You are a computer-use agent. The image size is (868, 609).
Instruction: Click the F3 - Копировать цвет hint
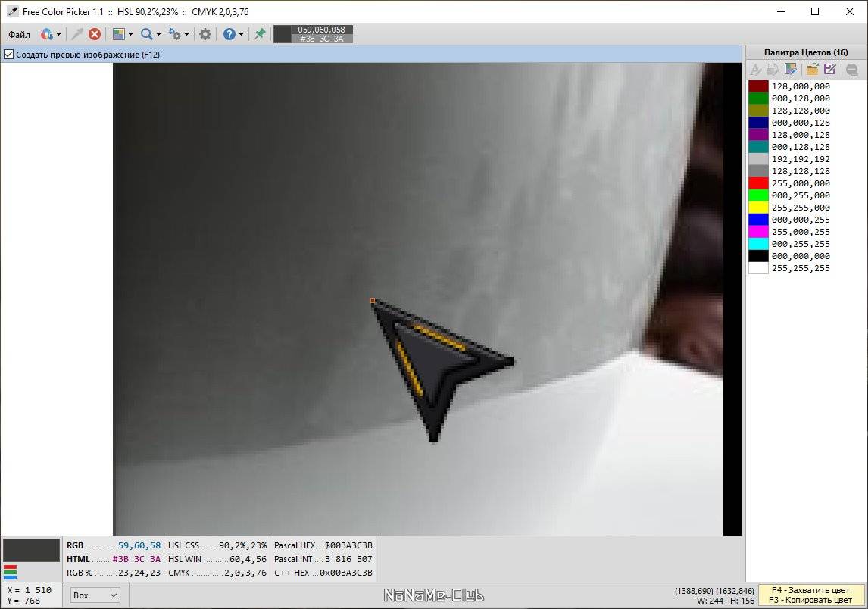coord(810,600)
